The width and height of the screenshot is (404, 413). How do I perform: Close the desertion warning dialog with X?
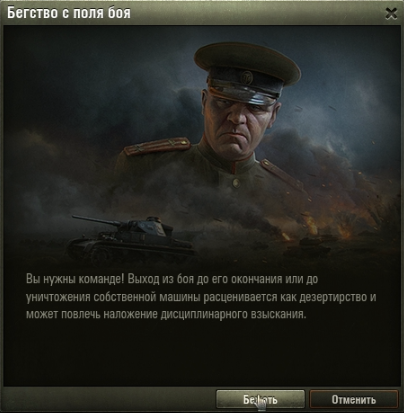point(391,14)
